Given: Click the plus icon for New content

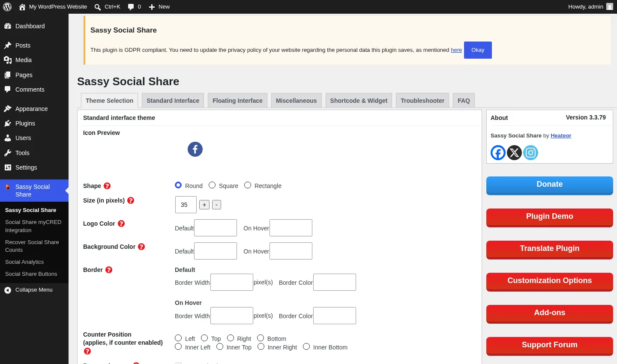Looking at the screenshot, I should 152,7.
